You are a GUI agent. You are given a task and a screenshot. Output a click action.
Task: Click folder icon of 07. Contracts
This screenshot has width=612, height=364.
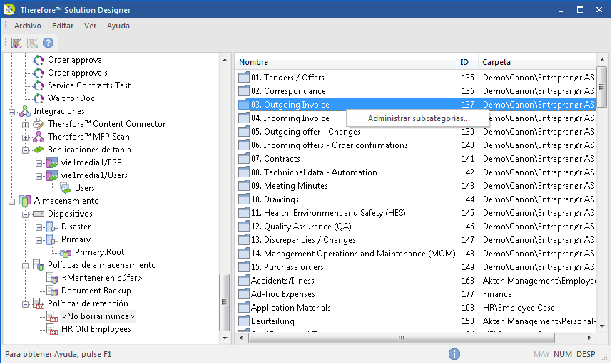[x=244, y=159]
